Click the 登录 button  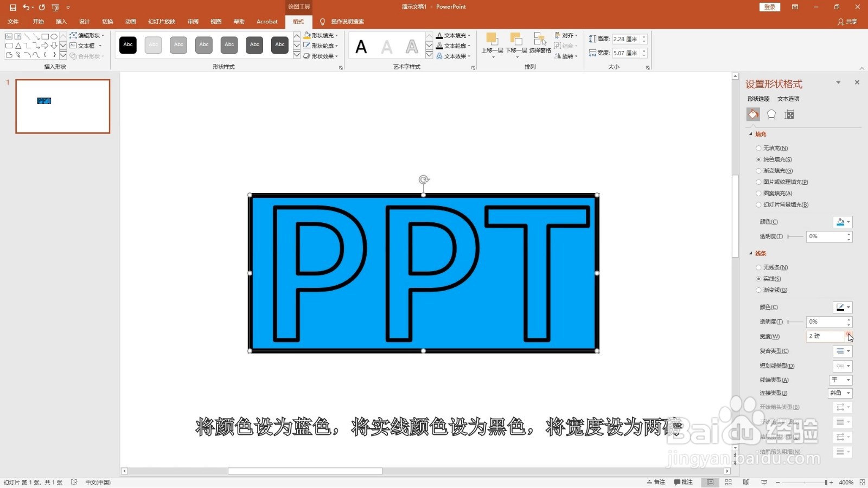pos(769,7)
